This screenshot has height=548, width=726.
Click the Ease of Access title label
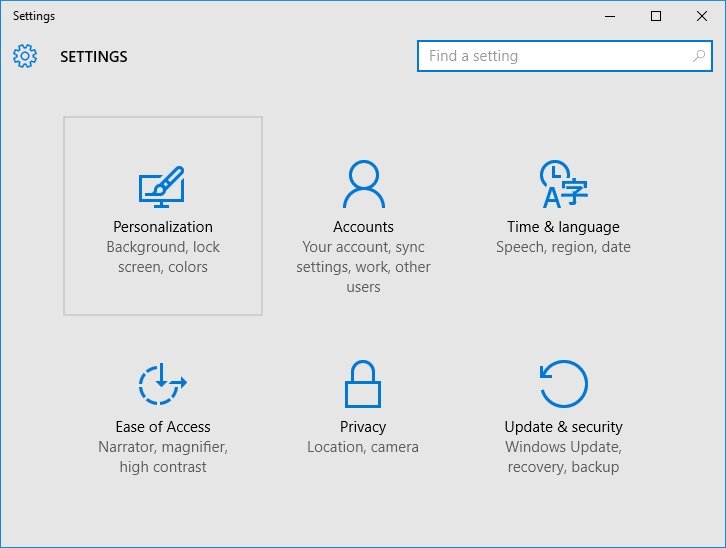click(163, 427)
